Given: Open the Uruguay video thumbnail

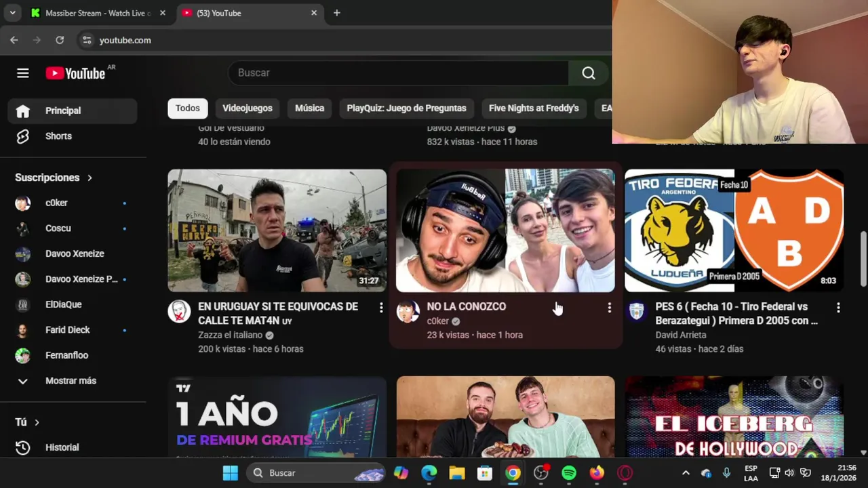Looking at the screenshot, I should pos(277,230).
